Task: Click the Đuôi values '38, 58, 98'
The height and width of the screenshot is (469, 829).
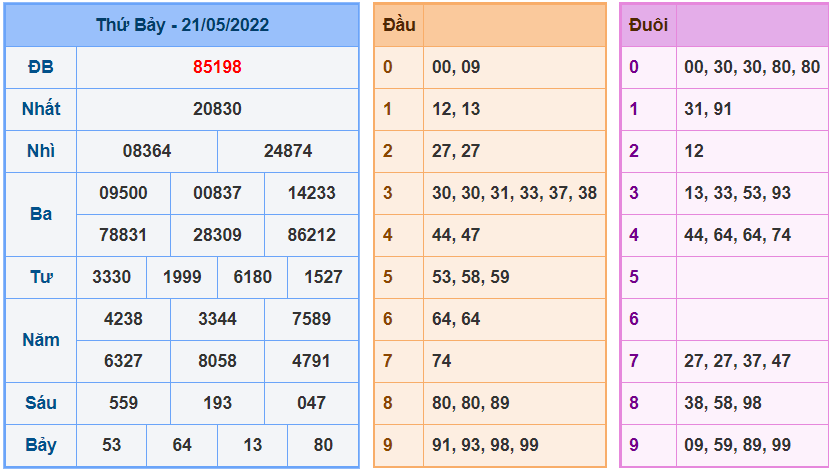Action: pos(723,403)
